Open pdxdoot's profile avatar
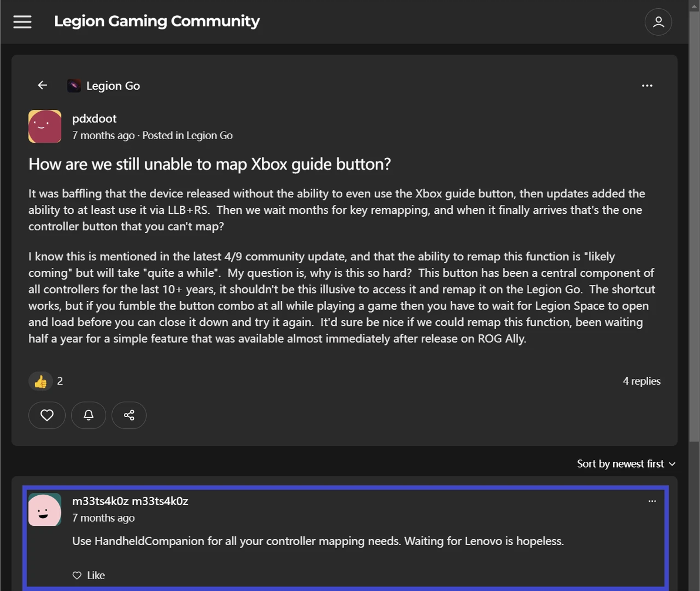 tap(45, 126)
